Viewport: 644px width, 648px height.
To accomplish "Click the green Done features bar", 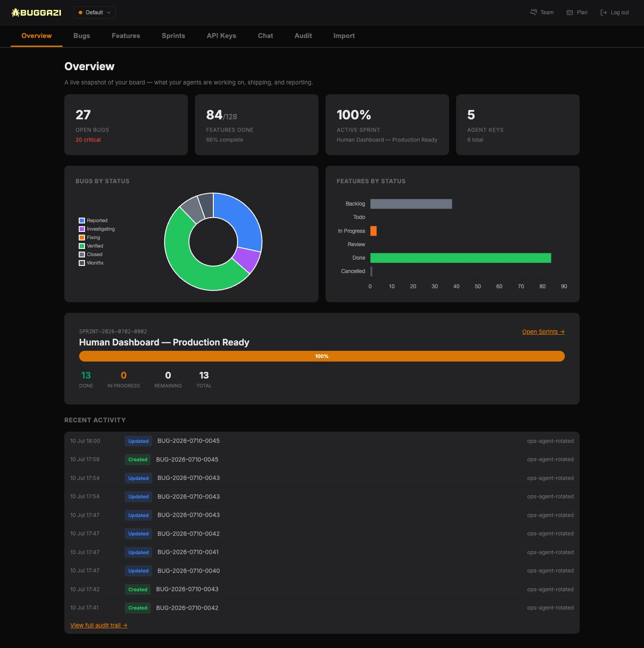I will tap(461, 258).
